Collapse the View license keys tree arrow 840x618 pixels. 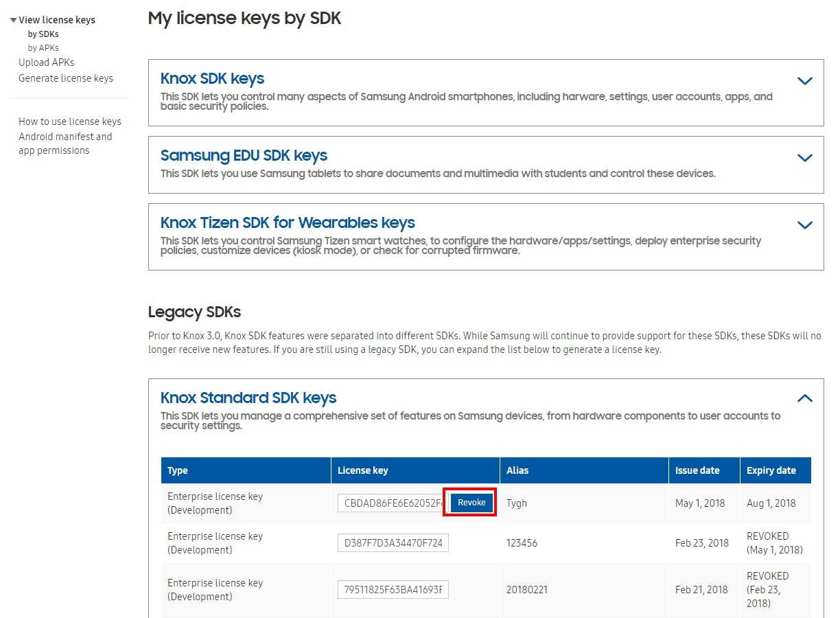point(13,20)
